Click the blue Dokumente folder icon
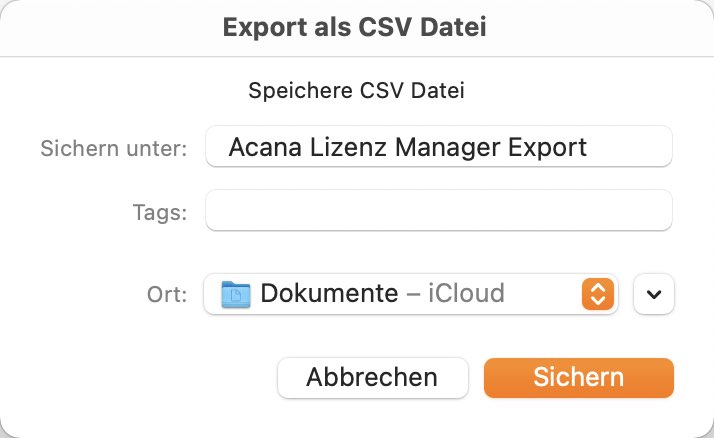 235,294
